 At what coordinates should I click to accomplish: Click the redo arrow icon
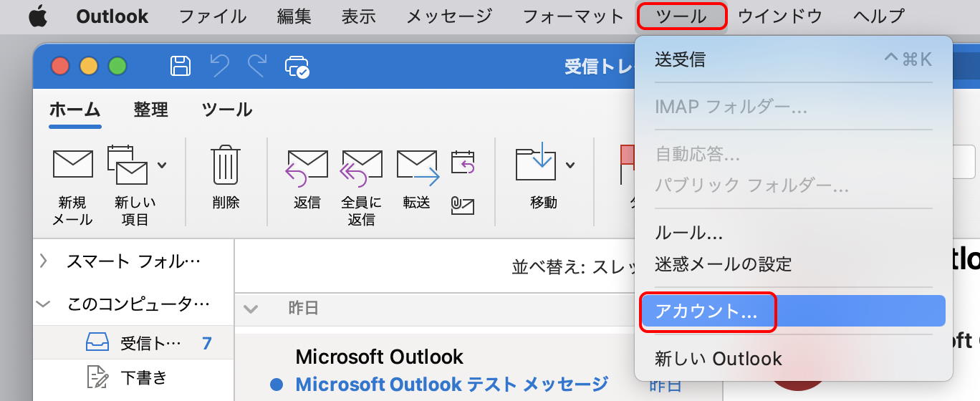point(257,67)
